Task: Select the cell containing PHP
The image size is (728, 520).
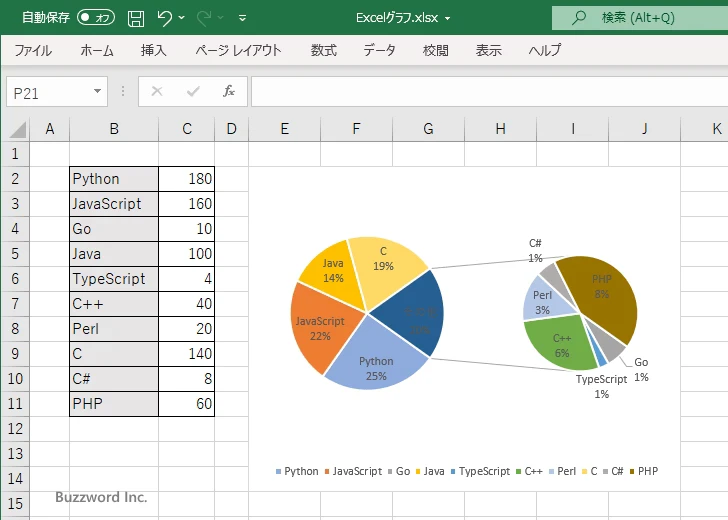Action: click(x=114, y=404)
